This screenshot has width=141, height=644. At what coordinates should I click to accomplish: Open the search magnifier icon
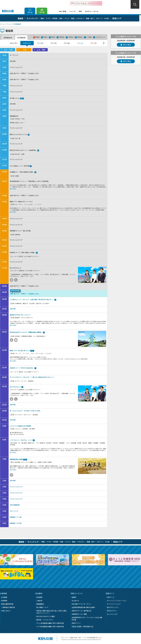135,4
